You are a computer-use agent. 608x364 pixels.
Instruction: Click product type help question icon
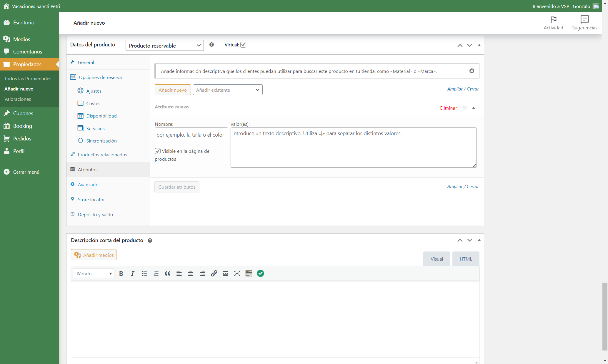[211, 45]
